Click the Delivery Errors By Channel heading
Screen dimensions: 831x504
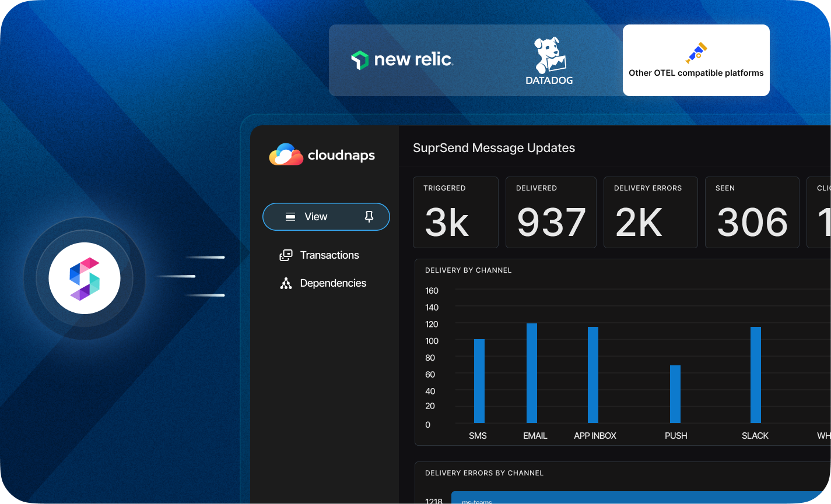click(484, 473)
